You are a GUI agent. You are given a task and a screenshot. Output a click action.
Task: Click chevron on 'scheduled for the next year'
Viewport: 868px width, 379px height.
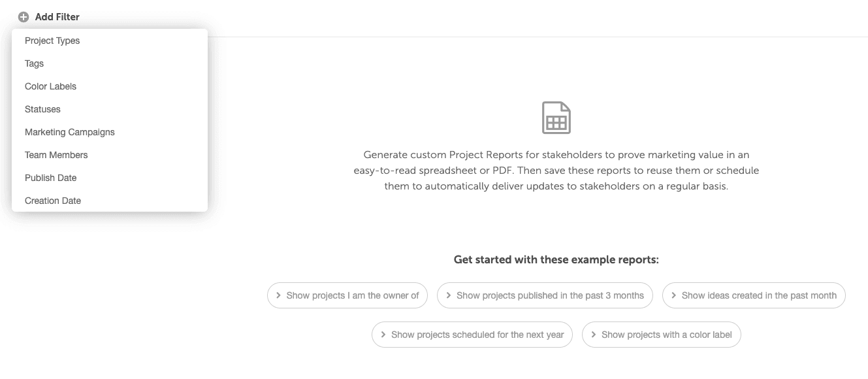point(383,335)
